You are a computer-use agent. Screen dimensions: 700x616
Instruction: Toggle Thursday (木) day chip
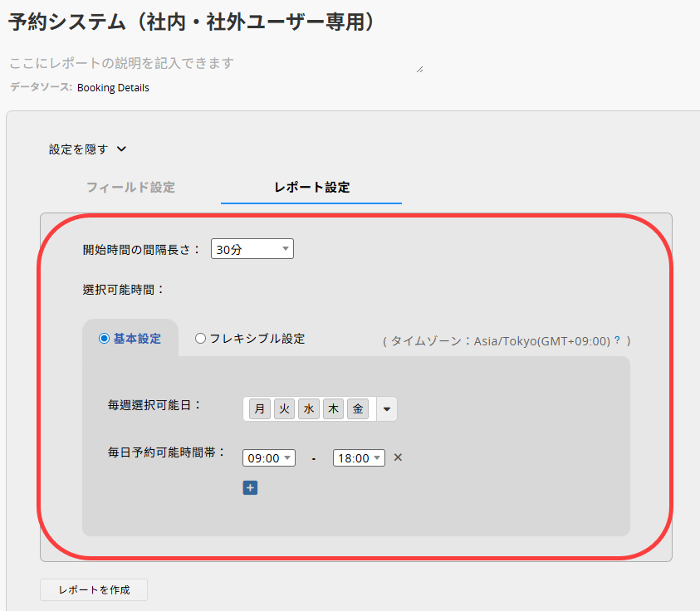[x=333, y=409]
